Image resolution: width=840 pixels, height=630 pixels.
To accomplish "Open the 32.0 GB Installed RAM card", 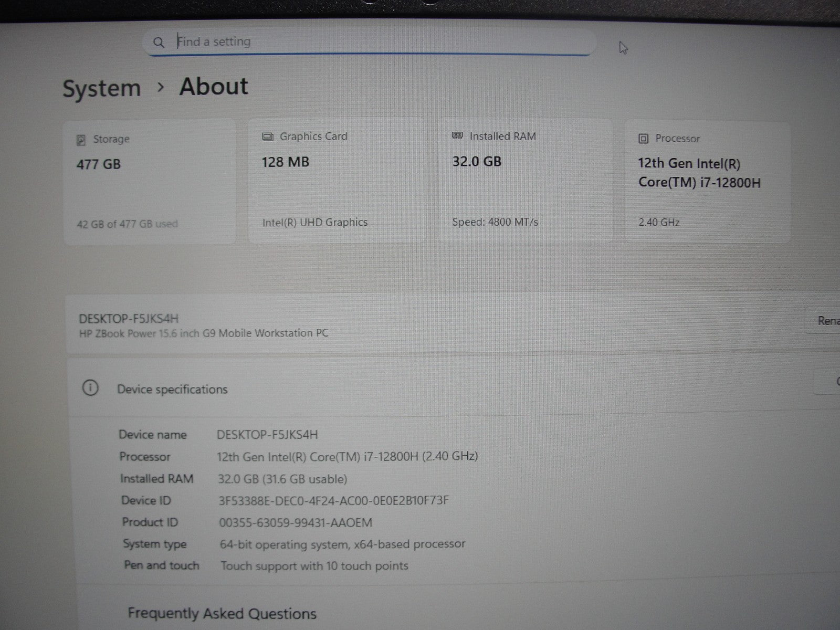I will [525, 180].
